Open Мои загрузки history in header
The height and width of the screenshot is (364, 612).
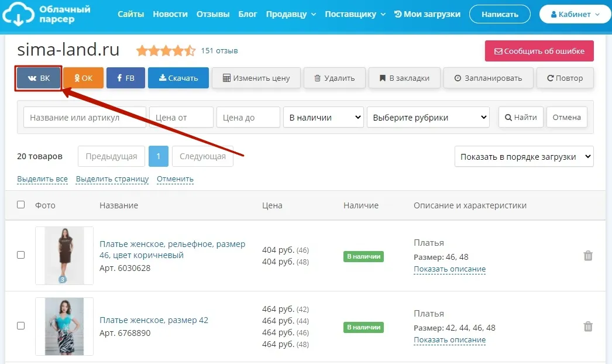pos(427,14)
